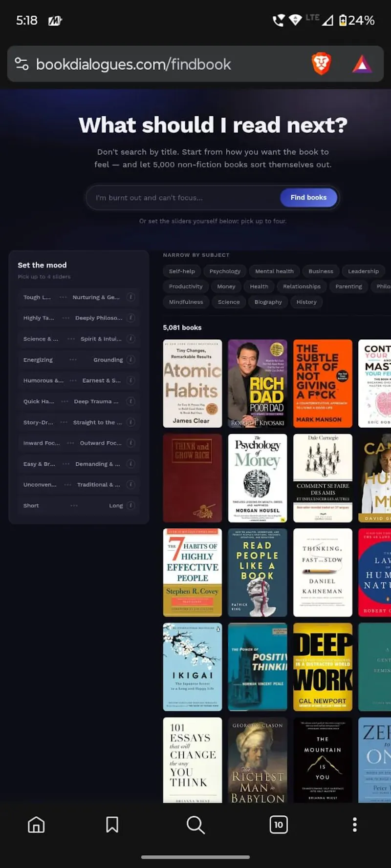
Task: Show info for Quick Ha… / Deep Trauma slider
Action: pos(130,401)
